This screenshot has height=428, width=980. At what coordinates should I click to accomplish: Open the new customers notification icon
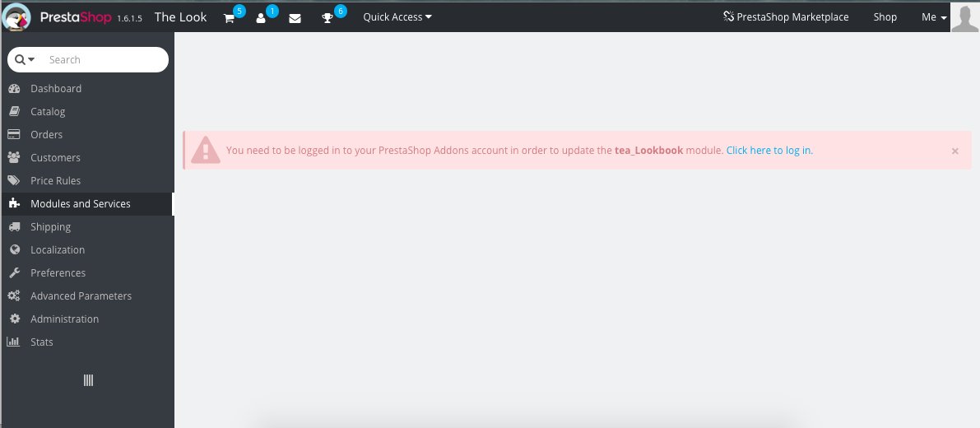coord(261,18)
